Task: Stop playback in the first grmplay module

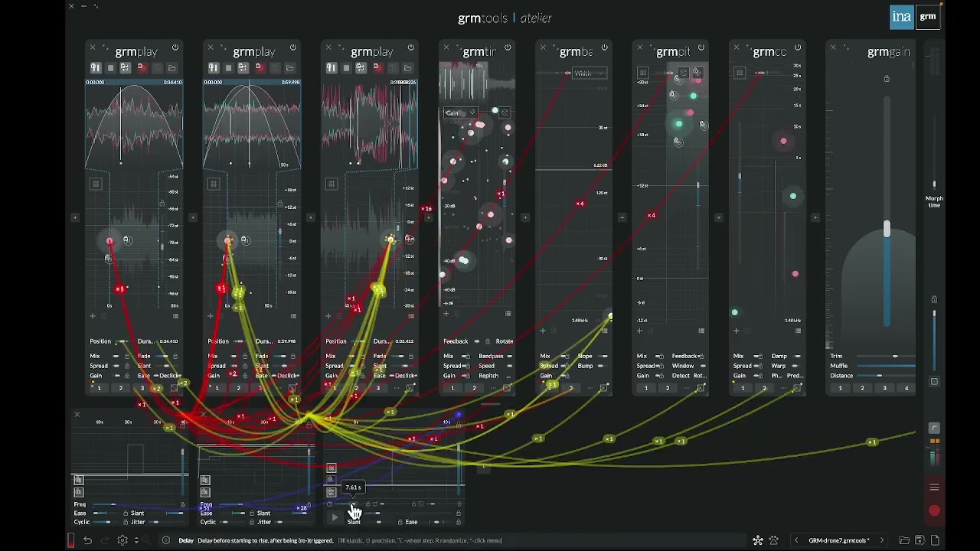Action: [110, 68]
